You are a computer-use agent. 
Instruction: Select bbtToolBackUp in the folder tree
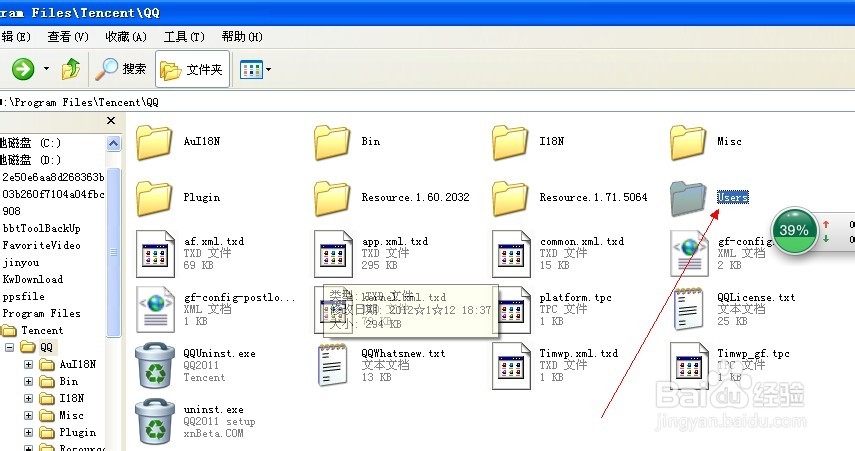pyautogui.click(x=41, y=228)
